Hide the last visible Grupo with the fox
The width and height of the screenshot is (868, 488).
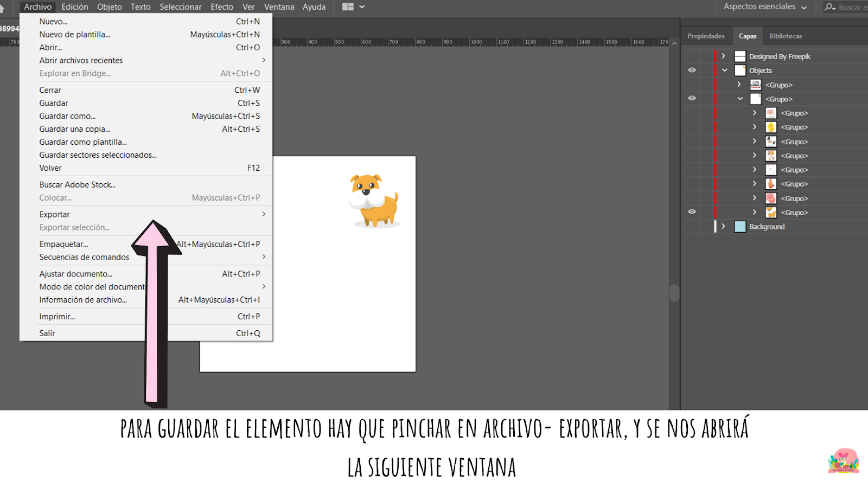click(x=692, y=211)
